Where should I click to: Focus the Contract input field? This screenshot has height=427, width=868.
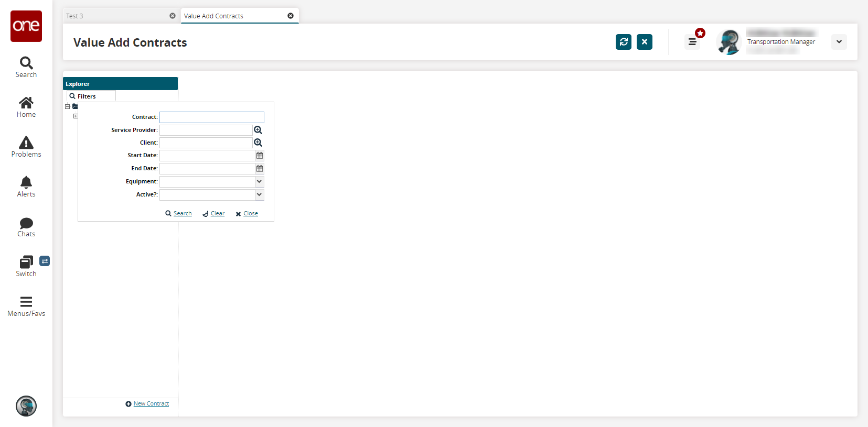(212, 117)
